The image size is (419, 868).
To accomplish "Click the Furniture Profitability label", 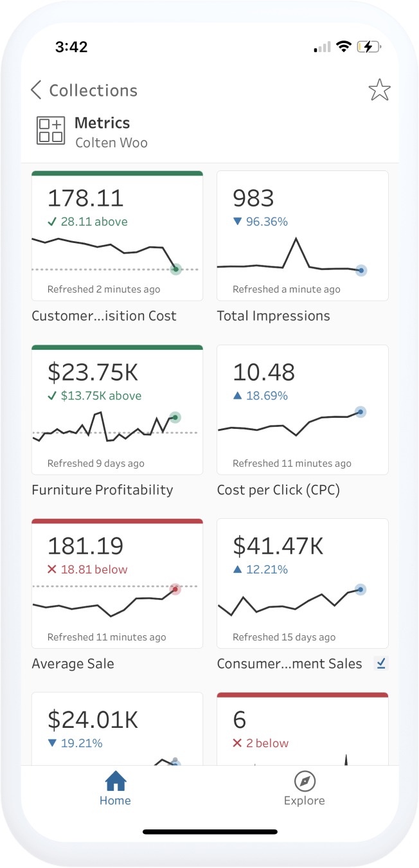I will 102,490.
